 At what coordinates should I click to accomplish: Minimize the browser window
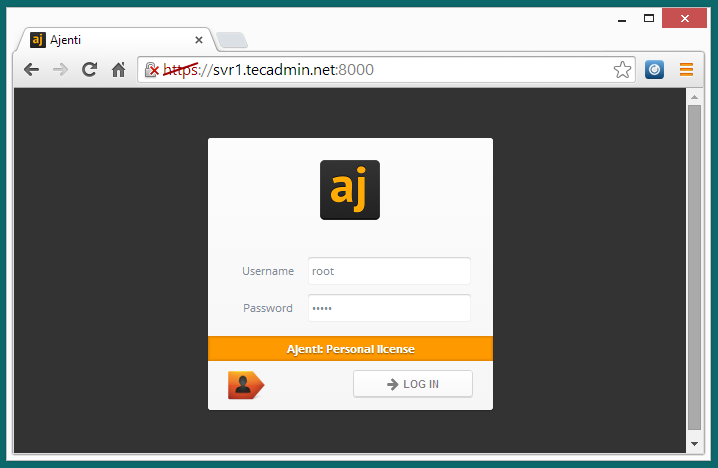(621, 19)
